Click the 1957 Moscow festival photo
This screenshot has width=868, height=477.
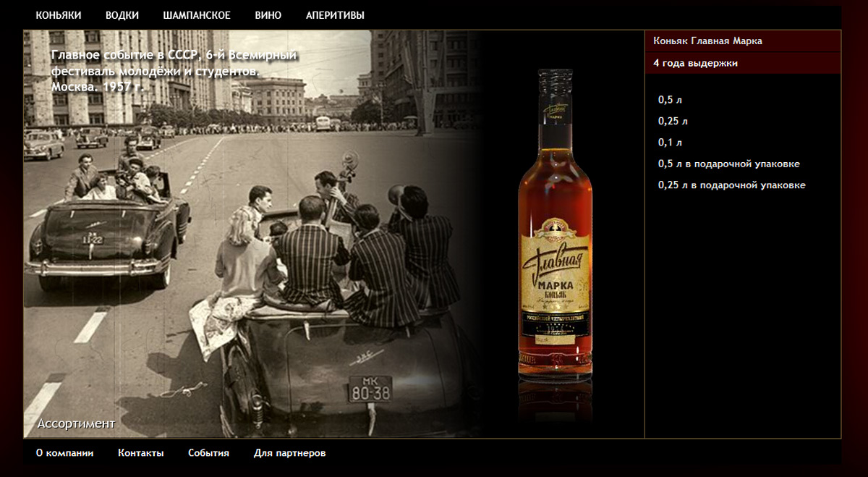click(253, 234)
